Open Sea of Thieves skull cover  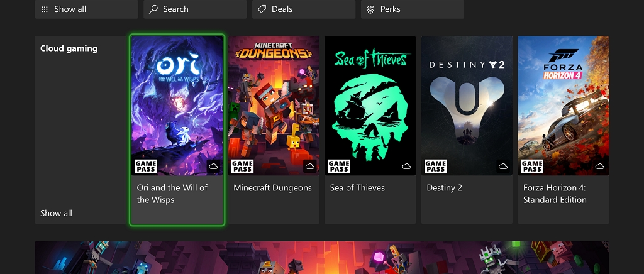click(370, 106)
